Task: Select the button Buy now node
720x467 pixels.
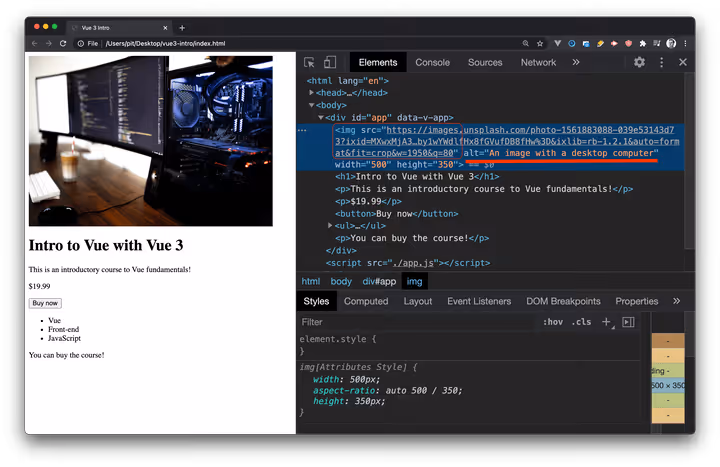Action: pyautogui.click(x=397, y=214)
